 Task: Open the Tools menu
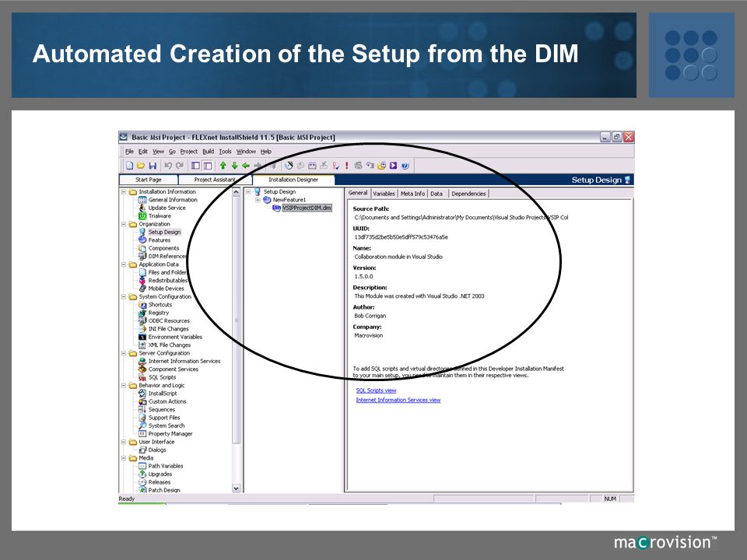[x=226, y=152]
